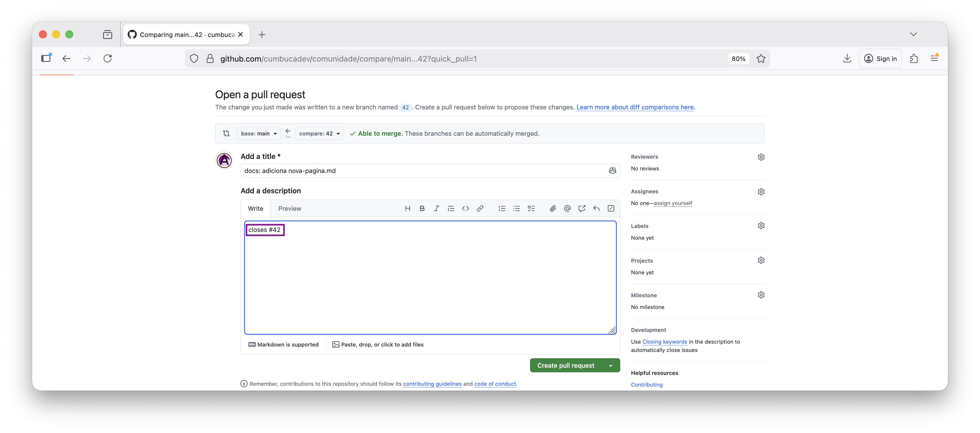Open the browser downloads panel

(x=847, y=59)
